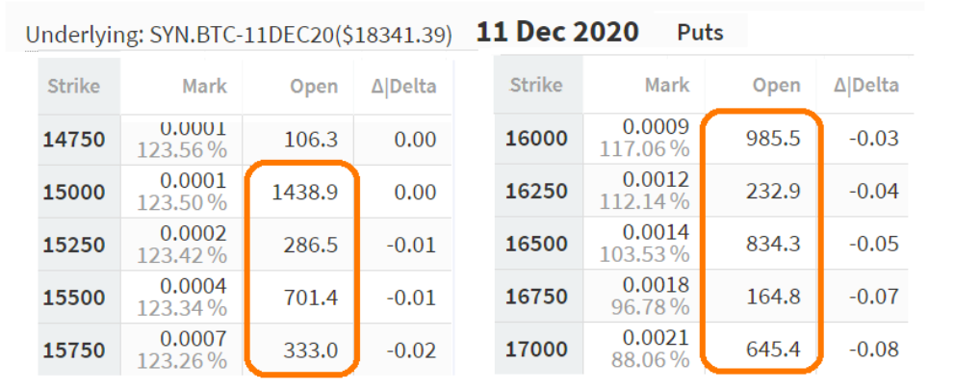Sort by Delta column in right table

pyautogui.click(x=866, y=85)
